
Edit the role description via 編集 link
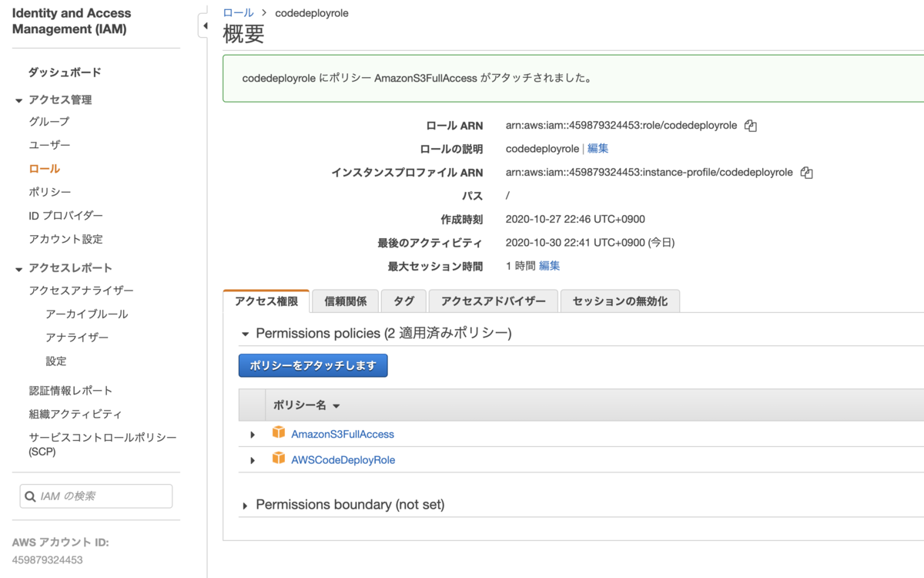tap(598, 148)
